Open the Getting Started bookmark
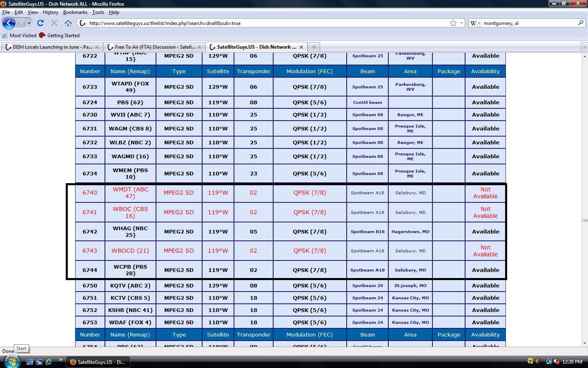 point(59,36)
